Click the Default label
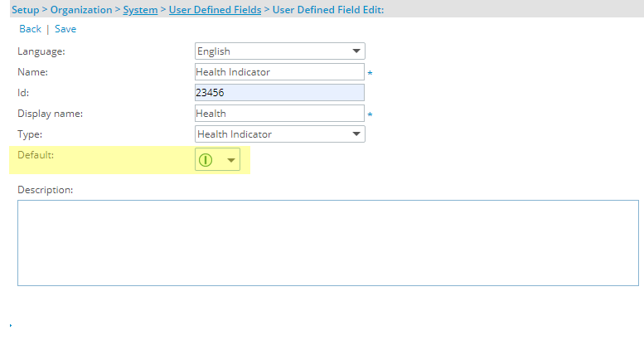Viewport: 644px width, 345px height. (36, 155)
